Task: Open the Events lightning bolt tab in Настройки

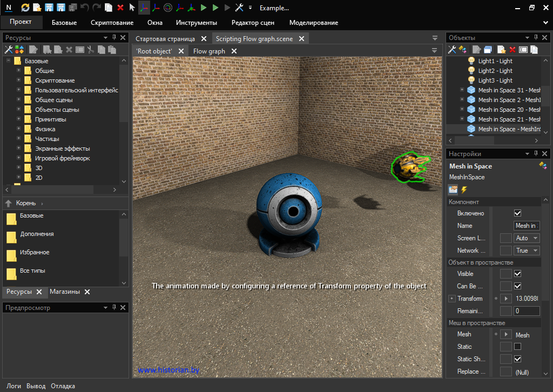Action: click(463, 190)
